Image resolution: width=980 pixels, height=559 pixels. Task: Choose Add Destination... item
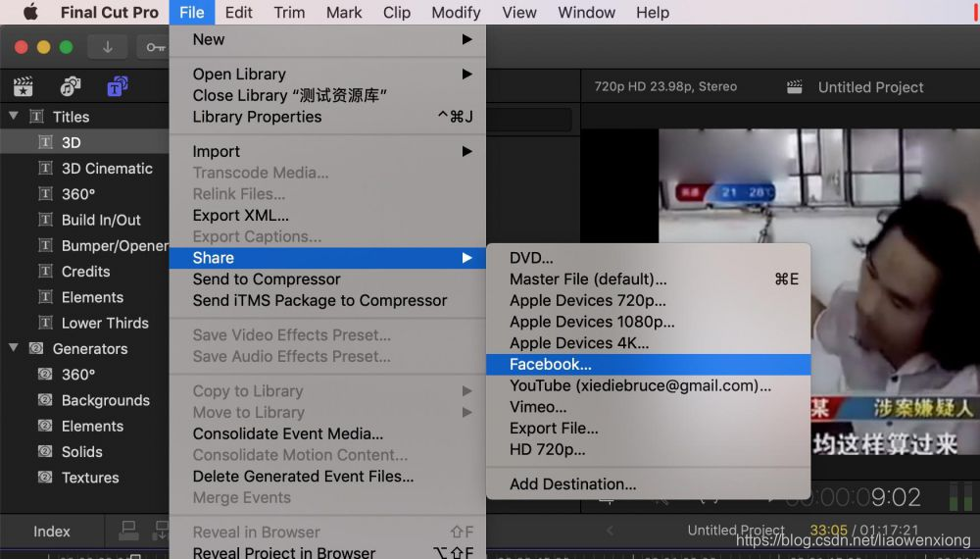[x=648, y=483]
